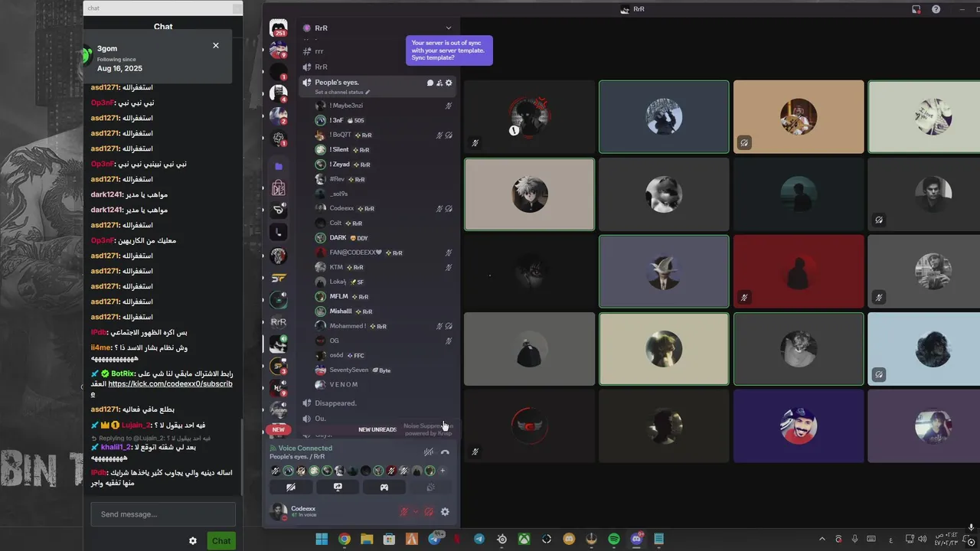Toggle deafen headphones for Codeexx
The image size is (980, 551).
pos(429,512)
